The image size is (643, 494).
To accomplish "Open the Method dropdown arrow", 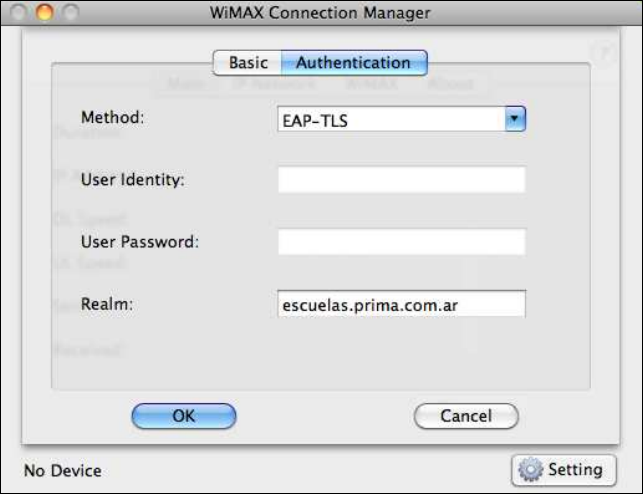I will [515, 119].
